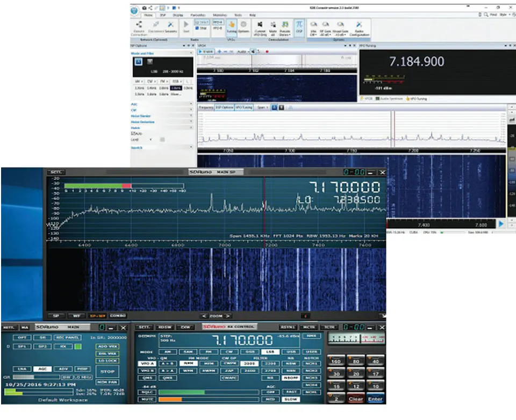Click the STOP button in SDRuno Main

(x=107, y=371)
